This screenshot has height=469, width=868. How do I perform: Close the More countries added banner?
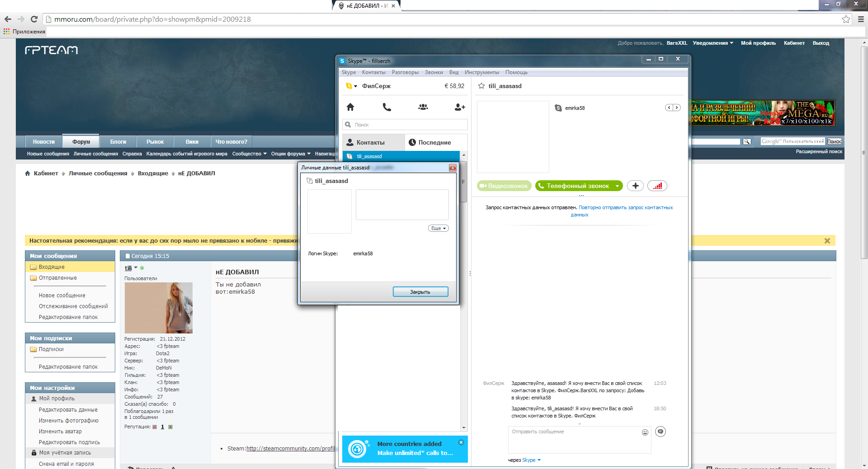tap(461, 442)
